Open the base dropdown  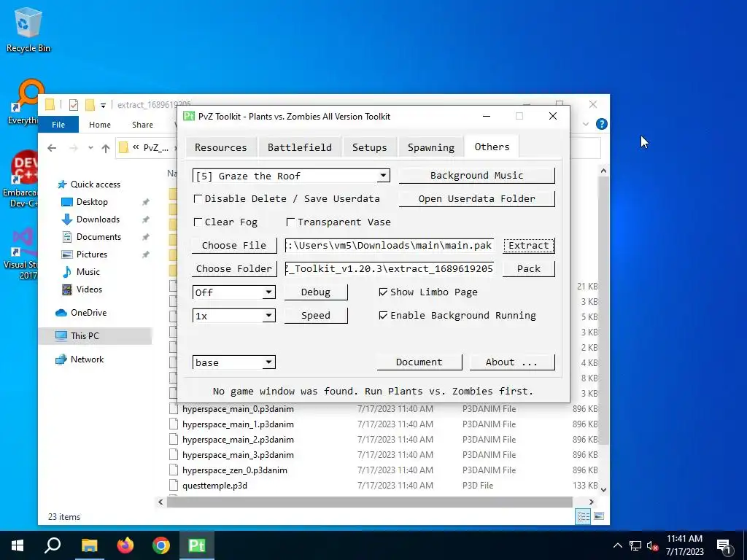[268, 362]
